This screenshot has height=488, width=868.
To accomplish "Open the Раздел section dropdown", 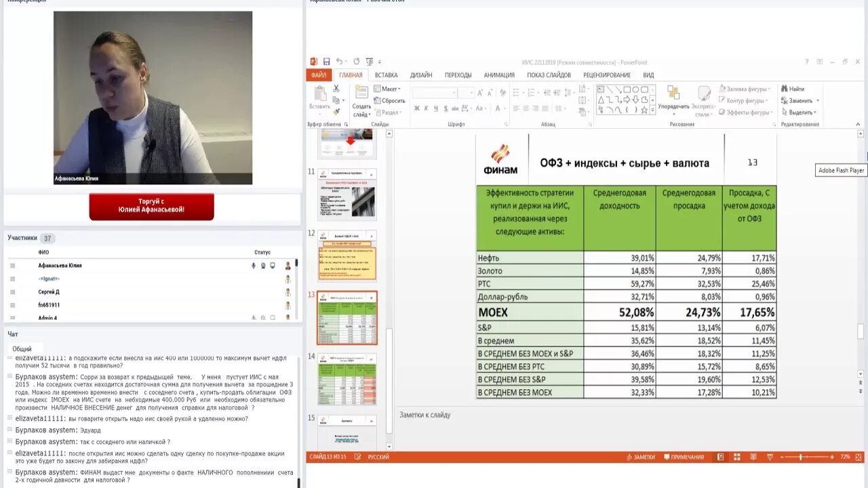I will pyautogui.click(x=388, y=113).
